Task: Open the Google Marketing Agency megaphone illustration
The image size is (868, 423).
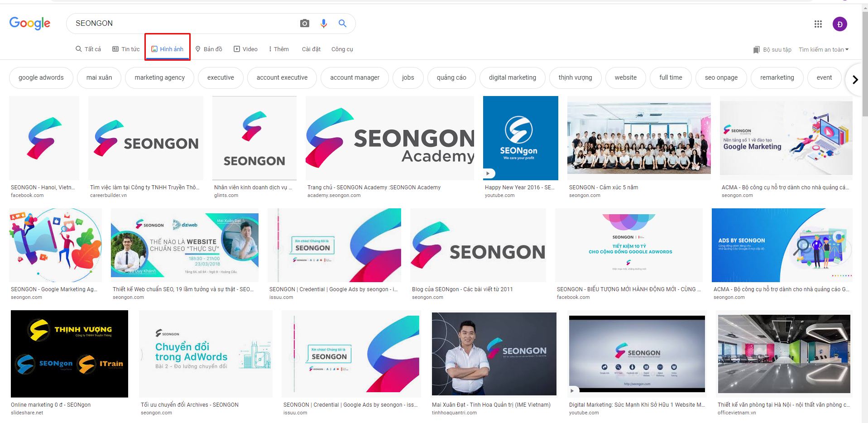Action: pyautogui.click(x=55, y=245)
